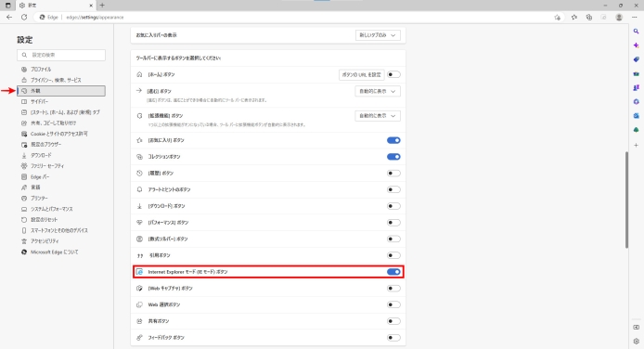Reload the page with the refresh icon
This screenshot has height=349, width=644.
tap(24, 18)
